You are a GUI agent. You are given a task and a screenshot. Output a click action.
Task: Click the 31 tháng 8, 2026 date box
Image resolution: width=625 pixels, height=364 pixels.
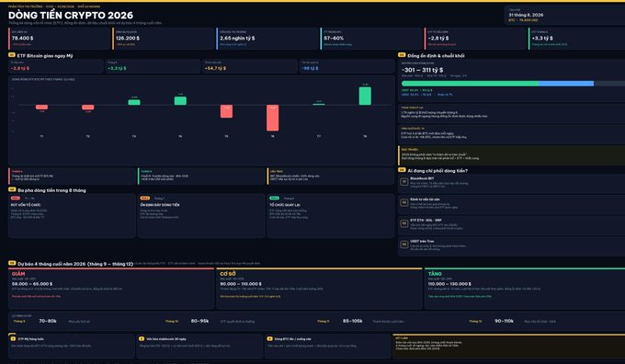pyautogui.click(x=564, y=15)
